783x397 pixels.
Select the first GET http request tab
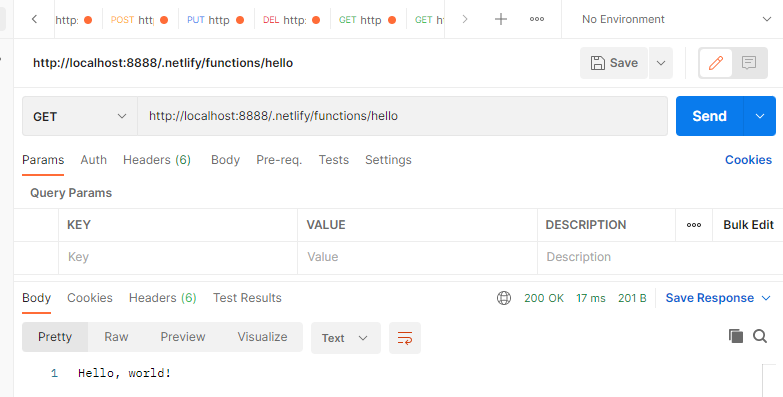[368, 20]
